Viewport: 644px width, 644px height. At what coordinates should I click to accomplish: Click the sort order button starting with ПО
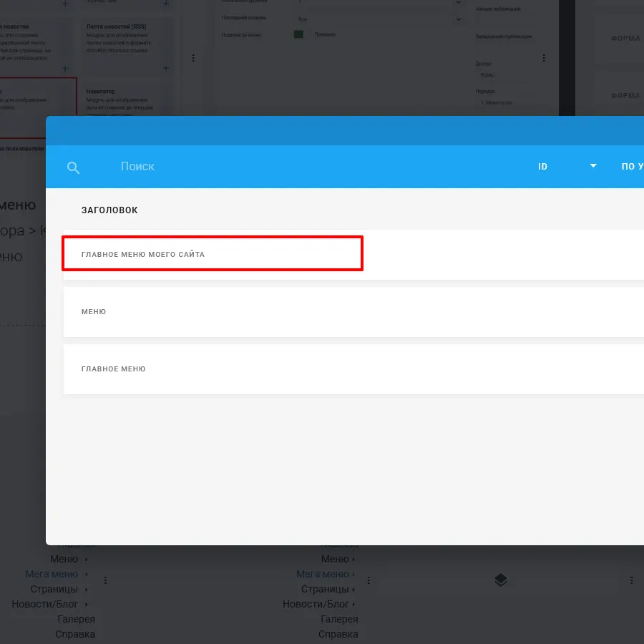point(632,167)
